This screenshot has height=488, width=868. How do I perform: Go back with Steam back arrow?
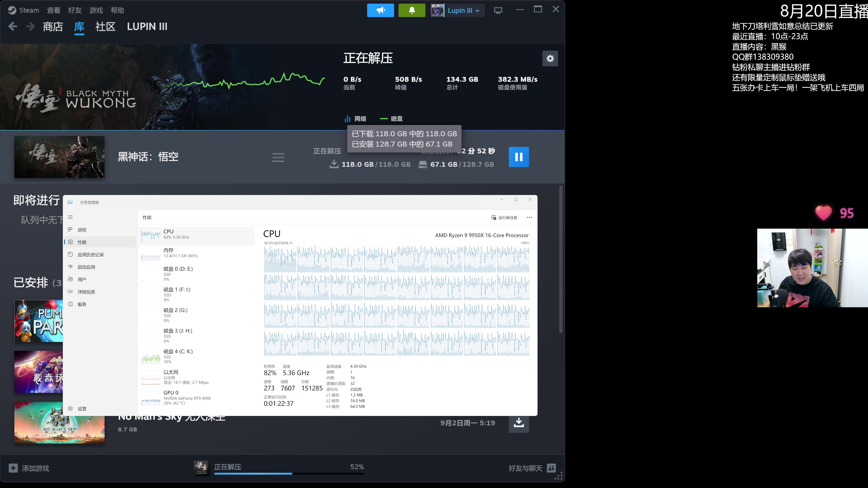12,26
